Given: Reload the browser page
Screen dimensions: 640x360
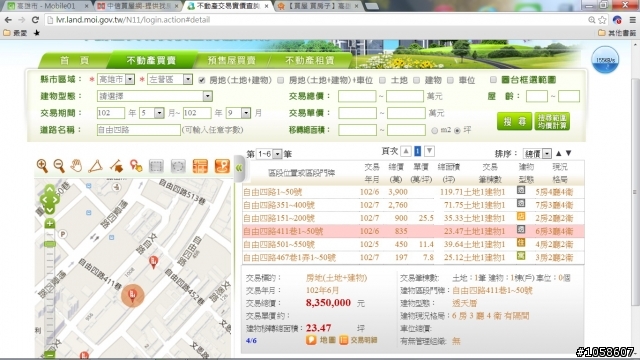Looking at the screenshot, I should 35,20.
